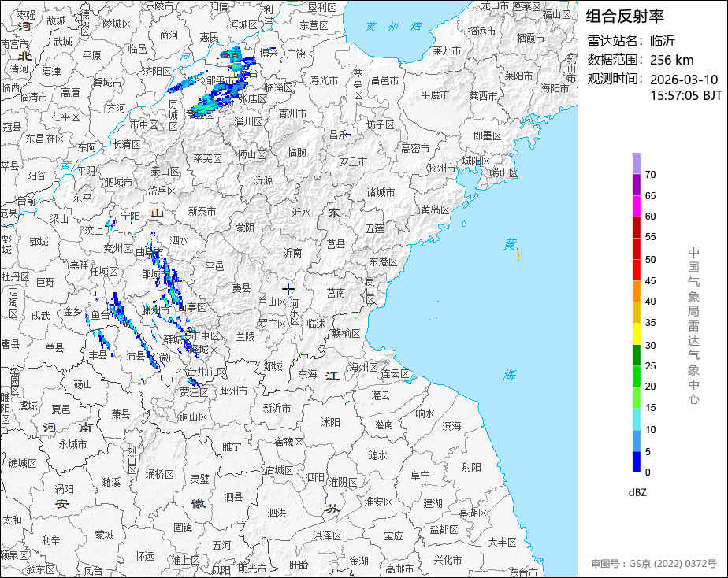Click the 射阳 map label
This screenshot has width=728, height=578.
pos(471,467)
